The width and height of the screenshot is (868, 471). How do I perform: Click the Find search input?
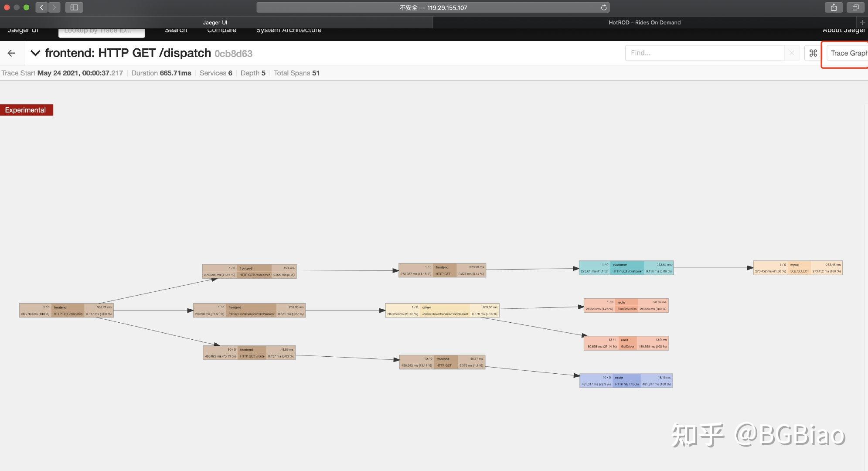pos(704,53)
